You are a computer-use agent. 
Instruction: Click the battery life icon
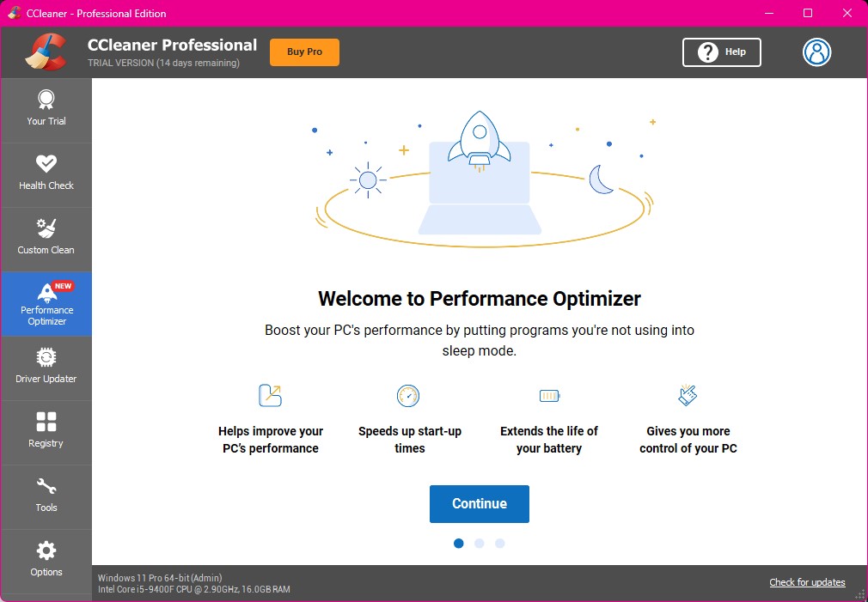pos(549,396)
